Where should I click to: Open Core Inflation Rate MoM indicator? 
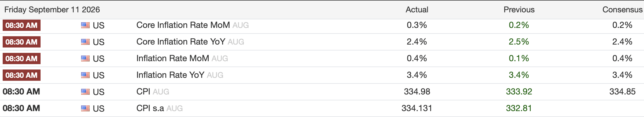[183, 25]
